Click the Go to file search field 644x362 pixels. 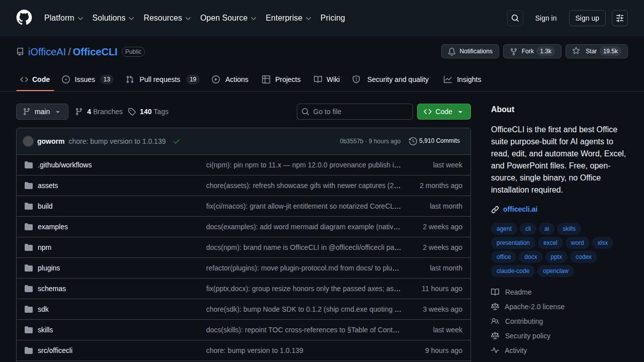click(x=355, y=112)
